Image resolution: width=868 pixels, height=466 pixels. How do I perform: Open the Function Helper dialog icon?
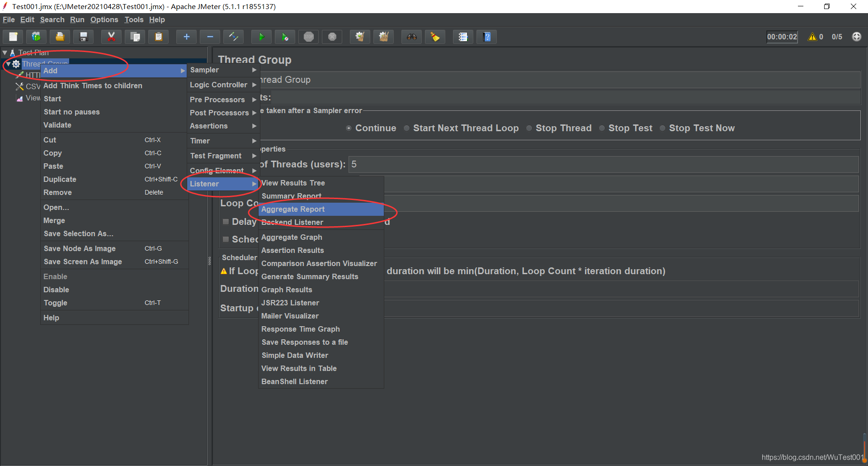click(x=463, y=37)
